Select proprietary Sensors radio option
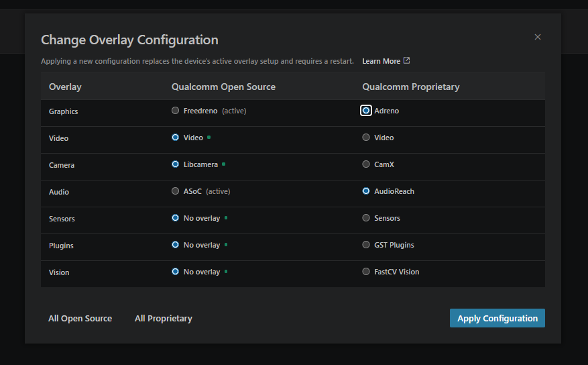The width and height of the screenshot is (588, 365). 366,218
